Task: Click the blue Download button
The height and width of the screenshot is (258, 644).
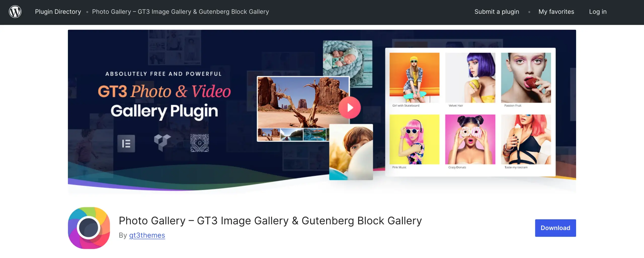Action: (x=555, y=228)
